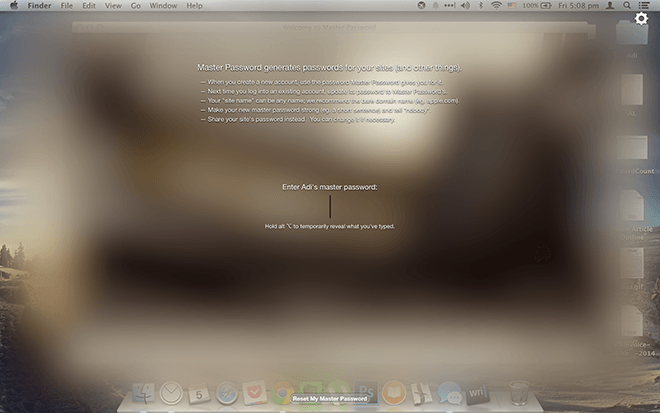660x413 pixels.
Task: Click the Bluetooth menu bar icon
Action: click(x=481, y=5)
